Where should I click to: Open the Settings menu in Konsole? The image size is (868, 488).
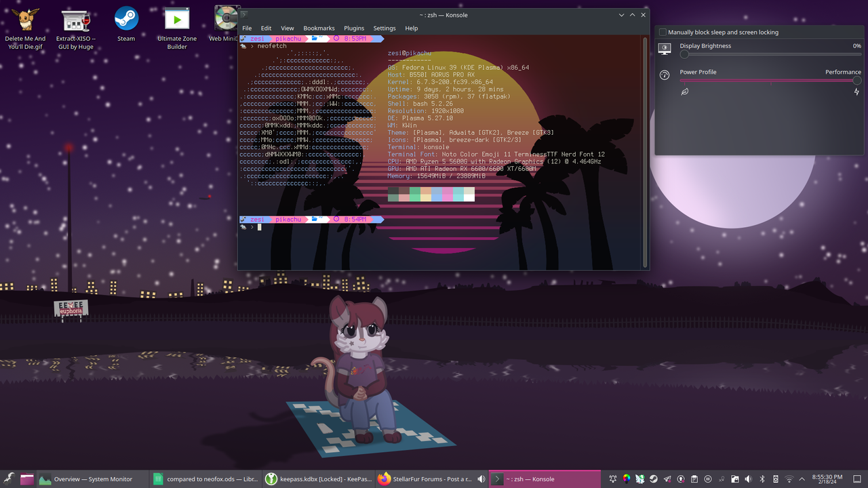pos(384,28)
